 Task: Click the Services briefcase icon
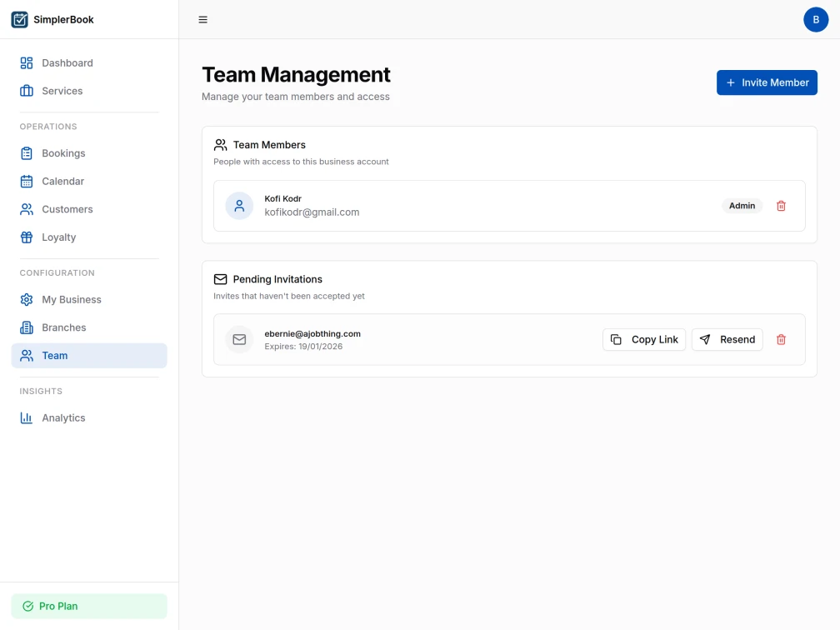(x=27, y=91)
